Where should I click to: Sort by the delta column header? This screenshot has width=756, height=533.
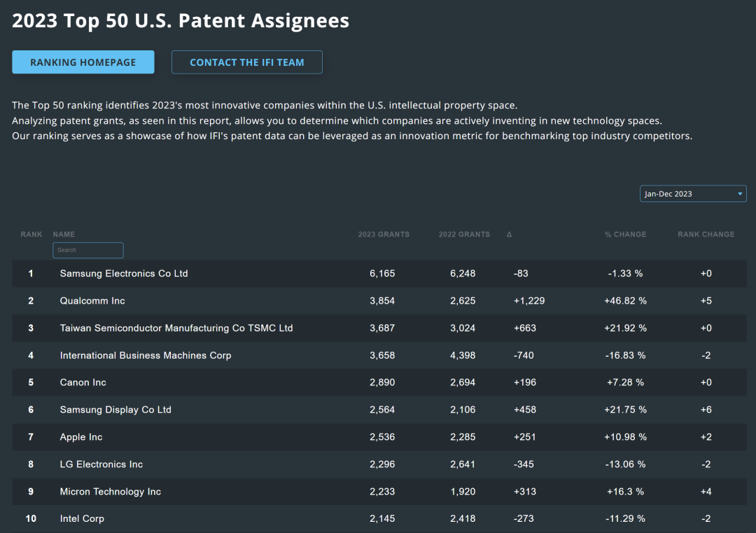(509, 234)
